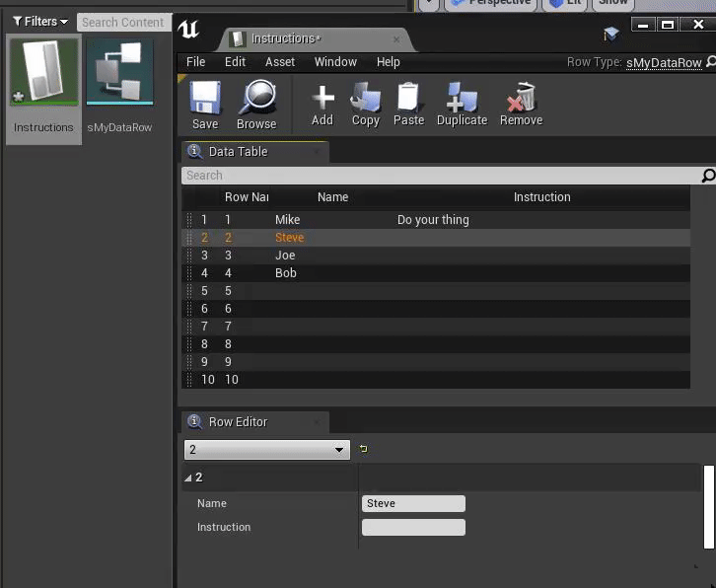Click the Data Table search magnifier icon
Screen dimensions: 716x588
point(708,176)
